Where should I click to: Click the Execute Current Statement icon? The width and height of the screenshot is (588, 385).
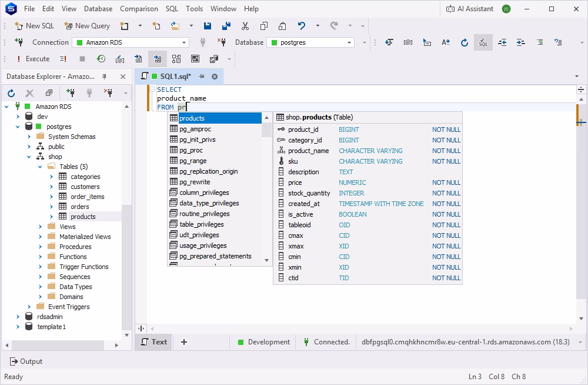point(63,59)
